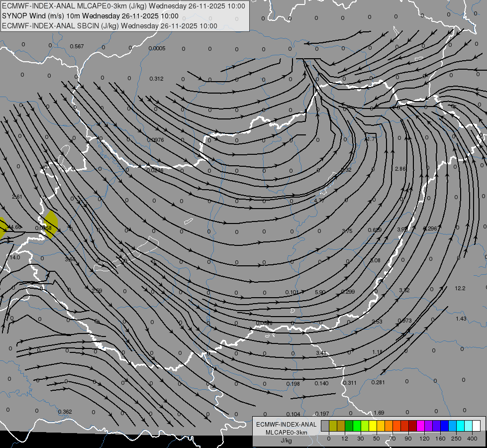487x448 pixels.
Task: Click the legend tick value 120
Action: pyautogui.click(x=424, y=439)
